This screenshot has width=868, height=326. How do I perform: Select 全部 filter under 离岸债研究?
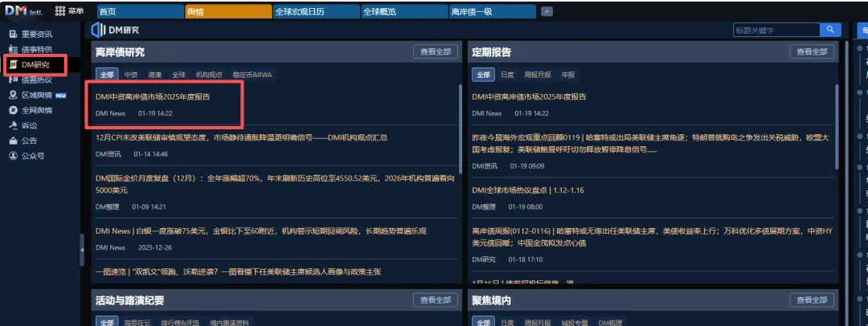[x=107, y=75]
